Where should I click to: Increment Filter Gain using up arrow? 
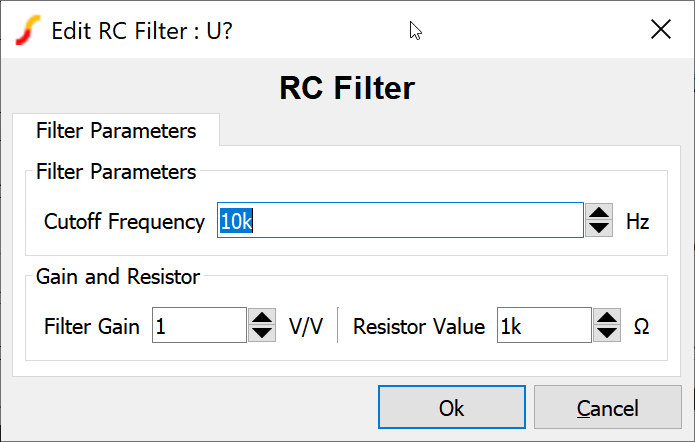pos(262,318)
